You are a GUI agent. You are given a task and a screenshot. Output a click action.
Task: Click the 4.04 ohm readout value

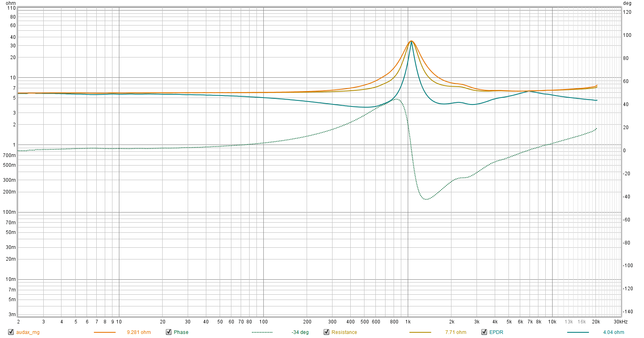click(614, 332)
